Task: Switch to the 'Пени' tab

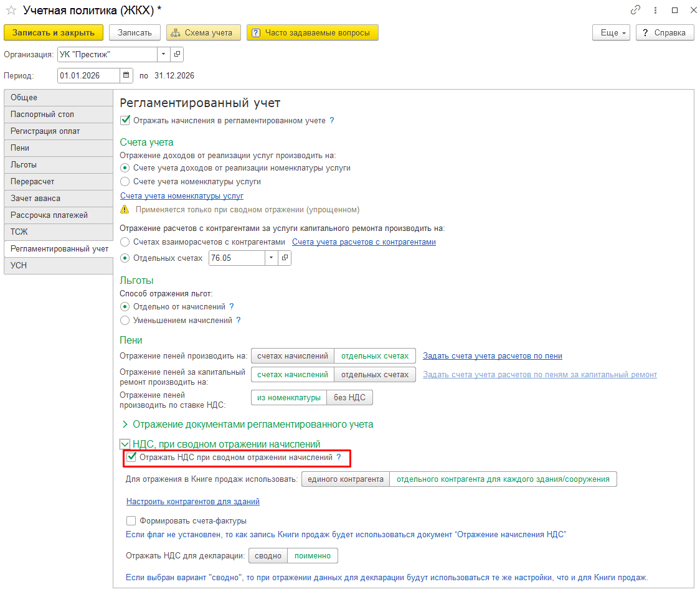Action: tap(59, 148)
